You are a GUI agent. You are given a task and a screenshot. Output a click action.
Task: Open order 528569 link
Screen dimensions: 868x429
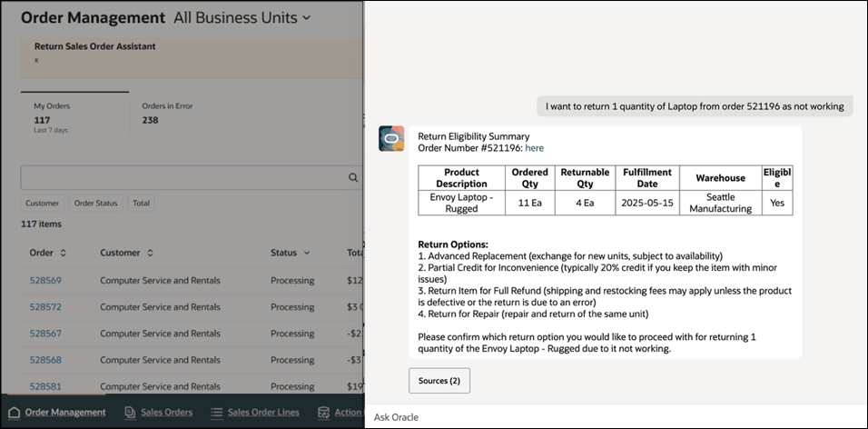coord(45,281)
